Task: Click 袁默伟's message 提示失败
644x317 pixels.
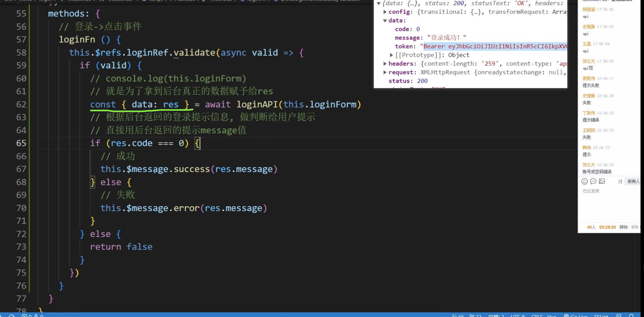Action: [x=591, y=86]
